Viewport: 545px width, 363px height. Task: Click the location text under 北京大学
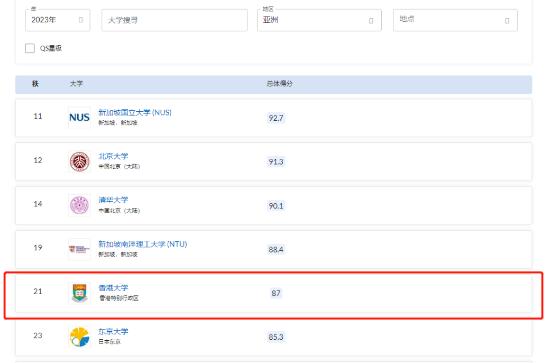tap(119, 167)
